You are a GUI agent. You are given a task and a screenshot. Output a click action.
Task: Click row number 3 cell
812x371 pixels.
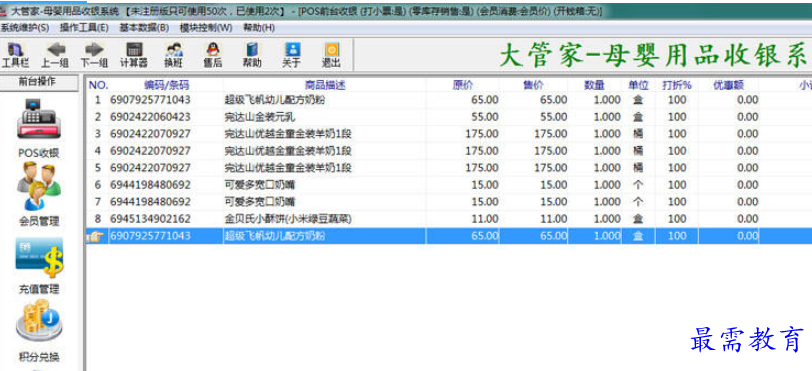98,134
